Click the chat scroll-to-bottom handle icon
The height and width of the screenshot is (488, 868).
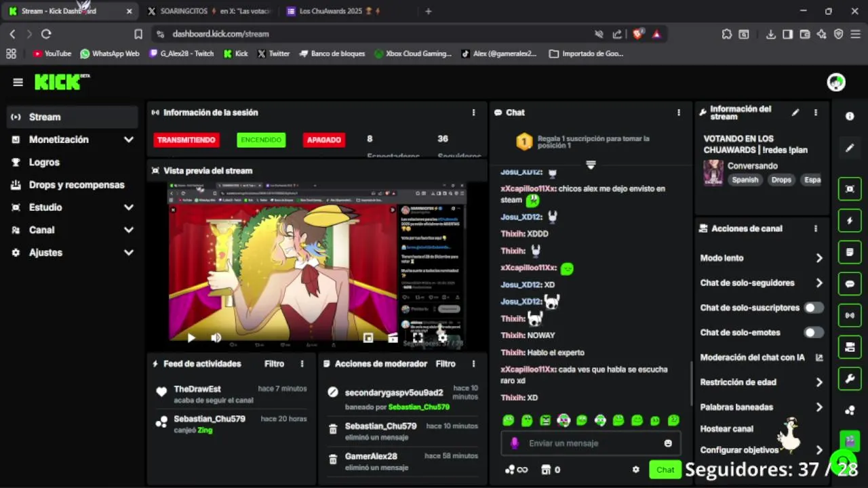point(591,165)
